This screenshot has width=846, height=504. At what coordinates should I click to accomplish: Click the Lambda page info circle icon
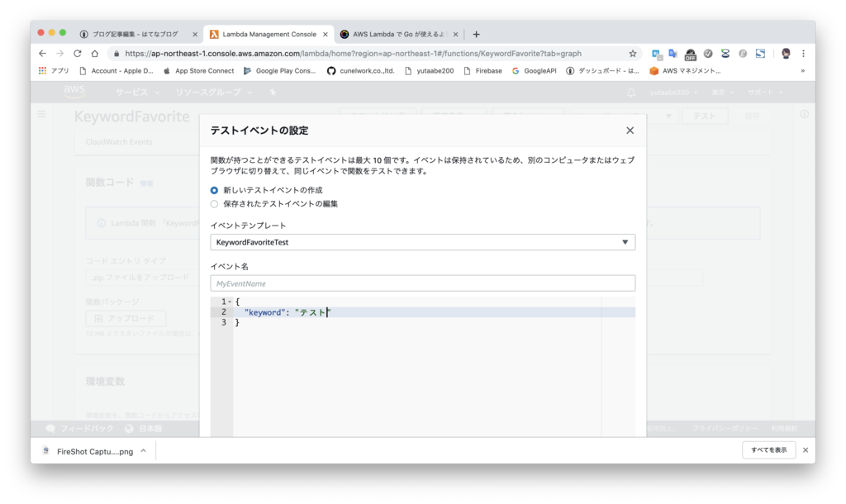click(805, 114)
